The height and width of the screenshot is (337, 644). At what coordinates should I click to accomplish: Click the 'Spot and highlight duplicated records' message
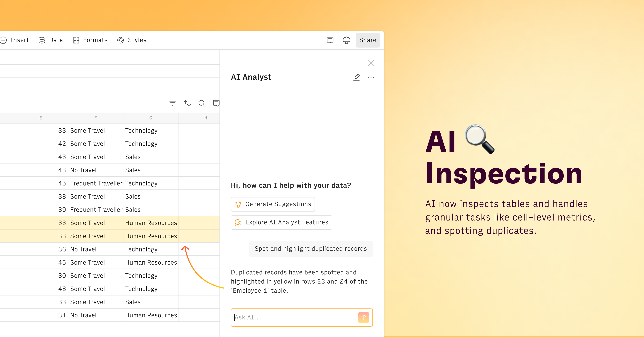click(311, 248)
